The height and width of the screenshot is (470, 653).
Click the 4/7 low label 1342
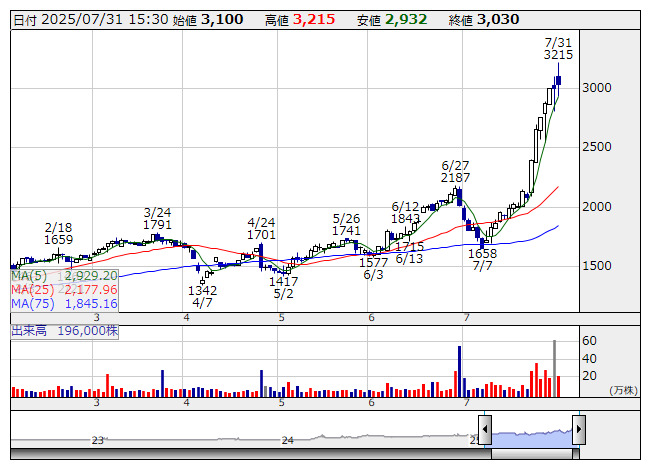coord(203,289)
